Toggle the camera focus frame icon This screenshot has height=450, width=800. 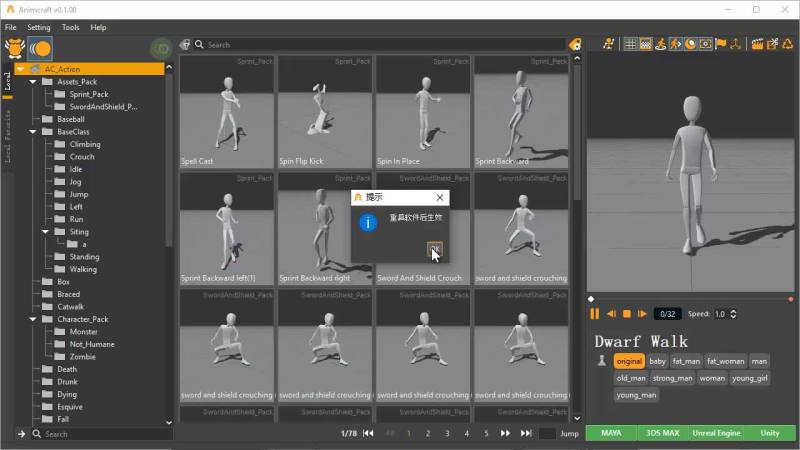pyautogui.click(x=706, y=44)
